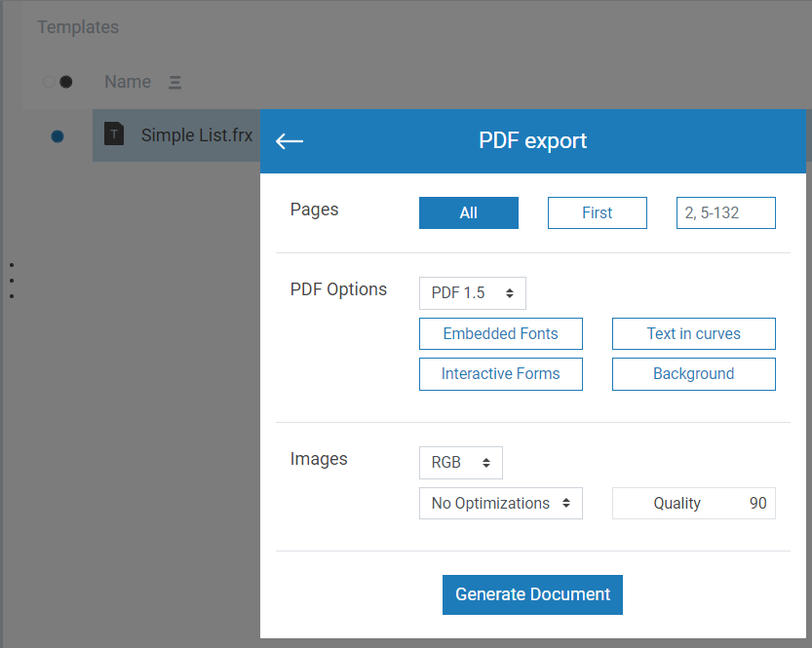
Task: Open the No Optimizations dropdown
Action: [x=500, y=504]
